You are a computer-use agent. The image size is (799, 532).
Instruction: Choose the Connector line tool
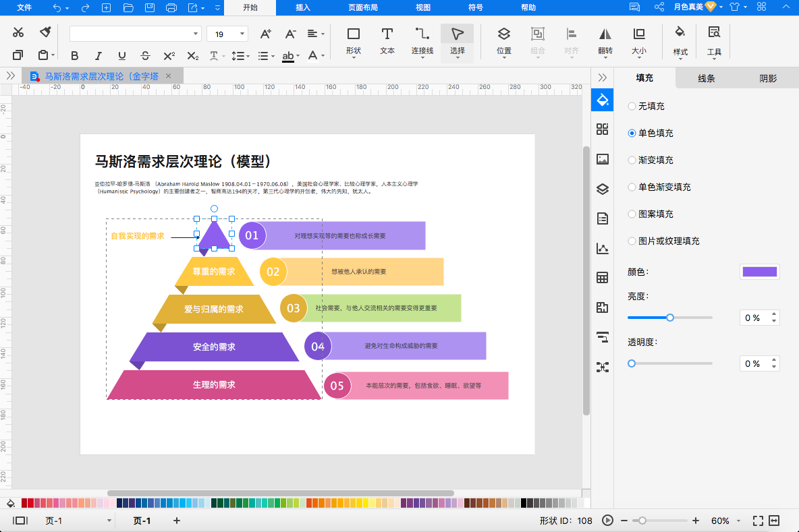[422, 41]
